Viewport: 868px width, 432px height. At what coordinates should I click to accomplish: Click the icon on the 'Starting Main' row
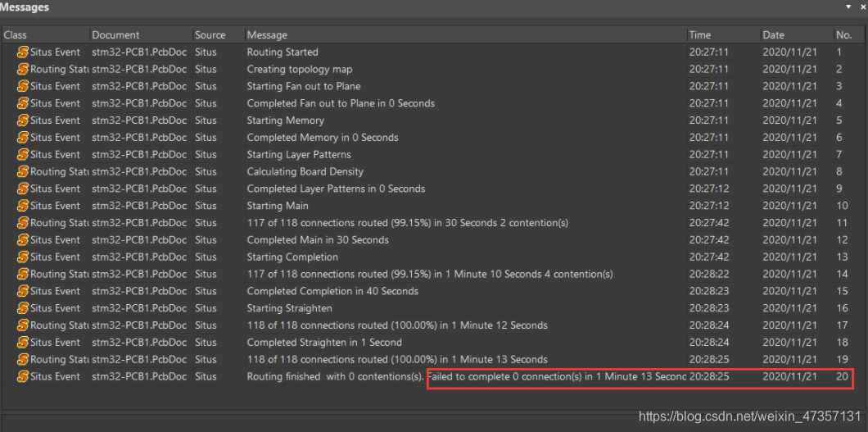(x=23, y=206)
